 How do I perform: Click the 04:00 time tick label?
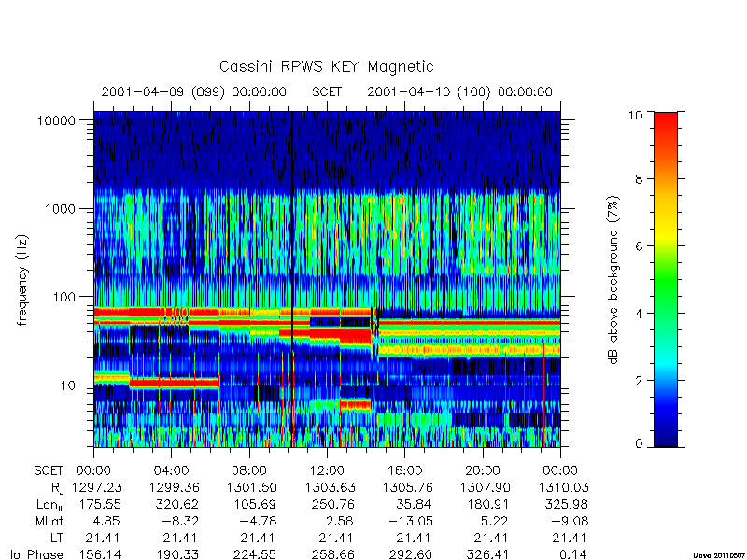pyautogui.click(x=171, y=471)
